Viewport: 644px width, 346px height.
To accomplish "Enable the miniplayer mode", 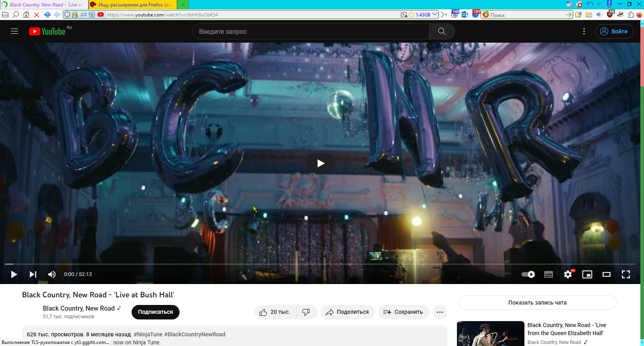I will tap(587, 274).
